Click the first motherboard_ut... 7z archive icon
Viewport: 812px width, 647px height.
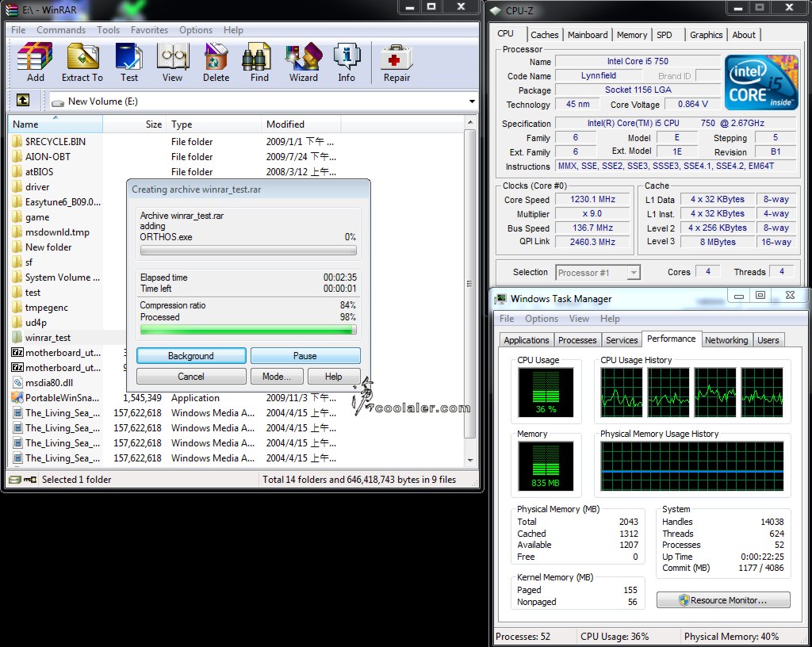[x=17, y=353]
